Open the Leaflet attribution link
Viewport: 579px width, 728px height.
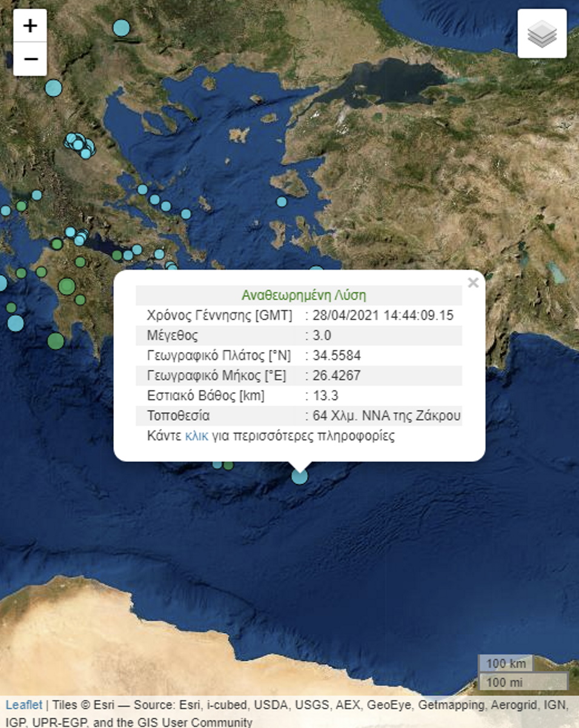point(24,704)
